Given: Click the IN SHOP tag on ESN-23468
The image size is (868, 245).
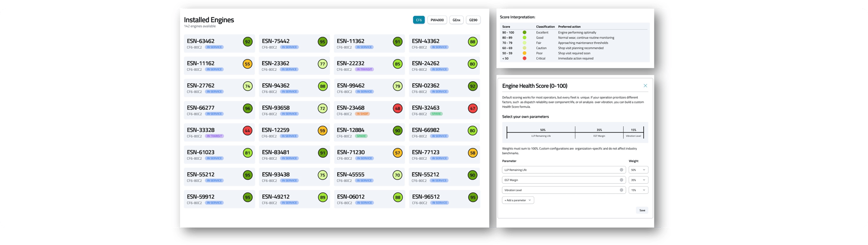Looking at the screenshot, I should point(362,114).
